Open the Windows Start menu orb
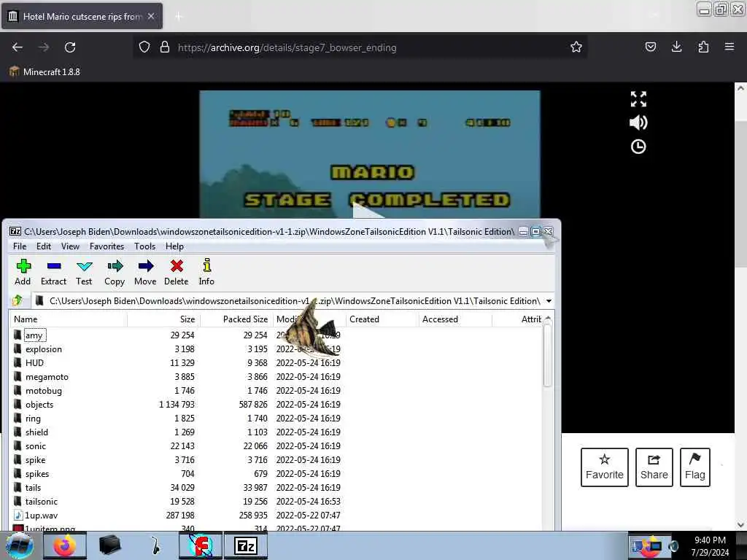The height and width of the screenshot is (560, 747). pyautogui.click(x=19, y=545)
